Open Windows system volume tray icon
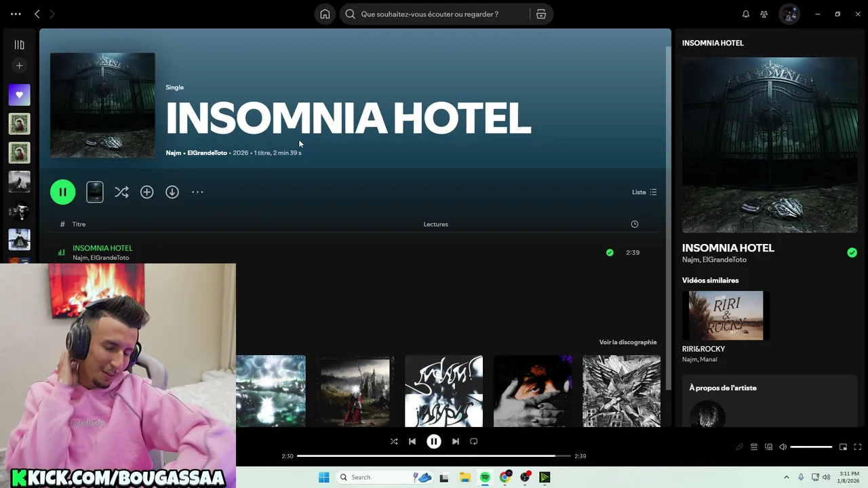 click(x=827, y=477)
